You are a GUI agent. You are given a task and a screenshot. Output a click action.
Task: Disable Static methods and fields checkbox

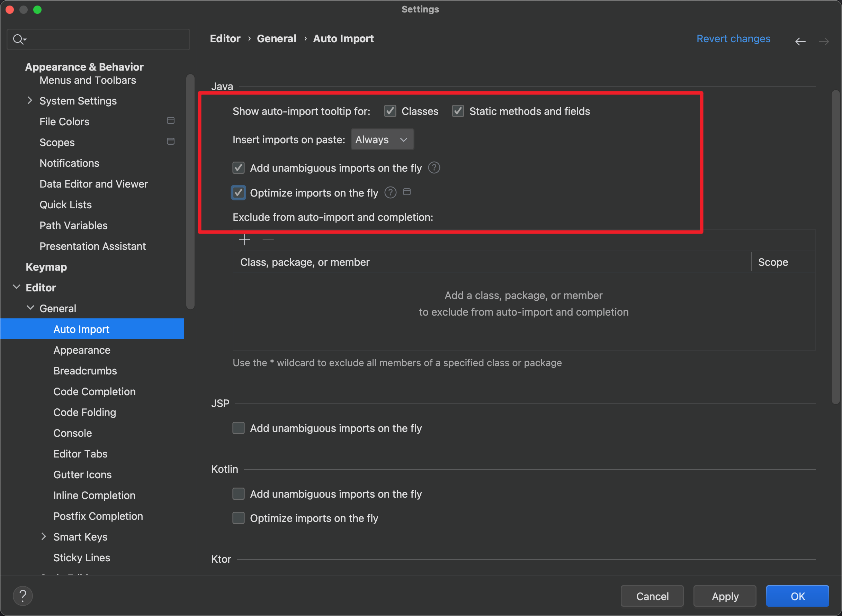tap(458, 111)
